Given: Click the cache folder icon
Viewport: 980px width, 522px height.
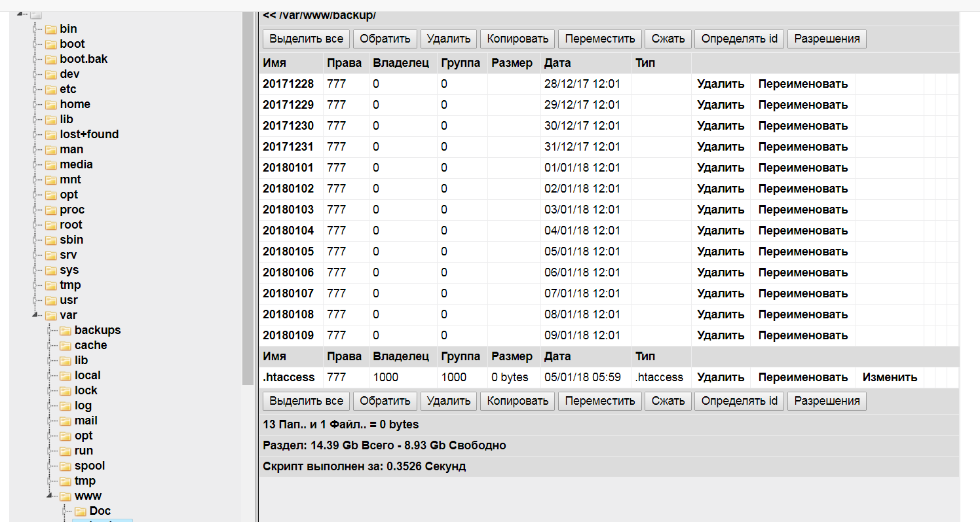Looking at the screenshot, I should point(66,345).
